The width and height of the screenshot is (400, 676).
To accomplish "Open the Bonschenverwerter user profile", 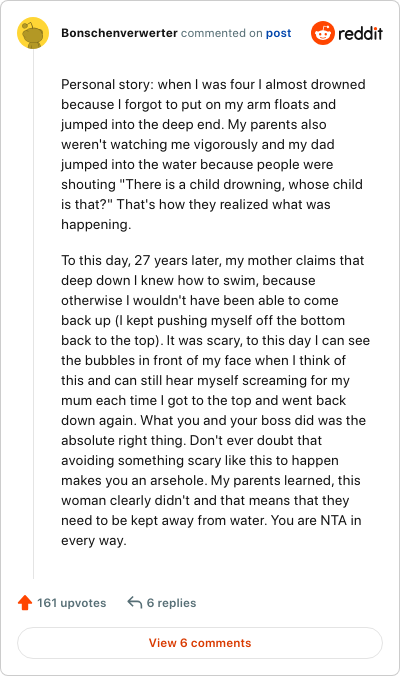I will click(x=119, y=33).
